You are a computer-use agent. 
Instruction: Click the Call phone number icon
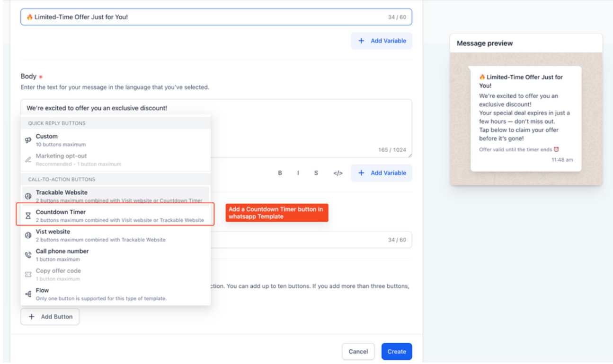[28, 255]
